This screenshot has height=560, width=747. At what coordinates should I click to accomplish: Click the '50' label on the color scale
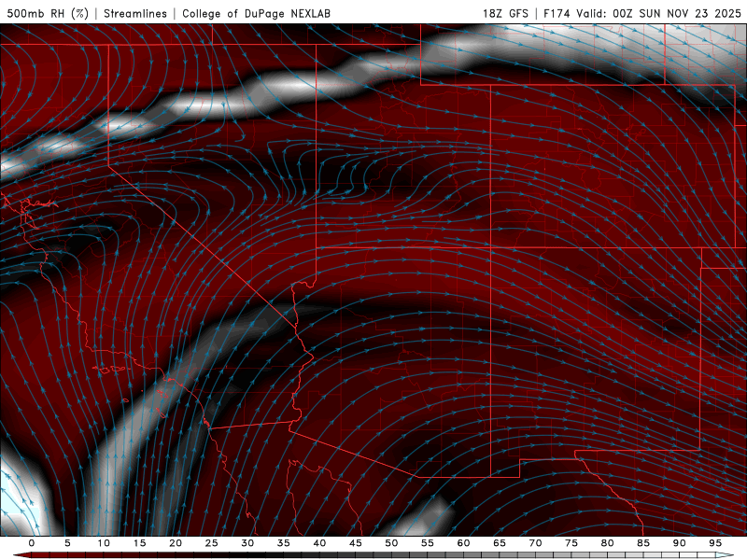tap(391, 543)
